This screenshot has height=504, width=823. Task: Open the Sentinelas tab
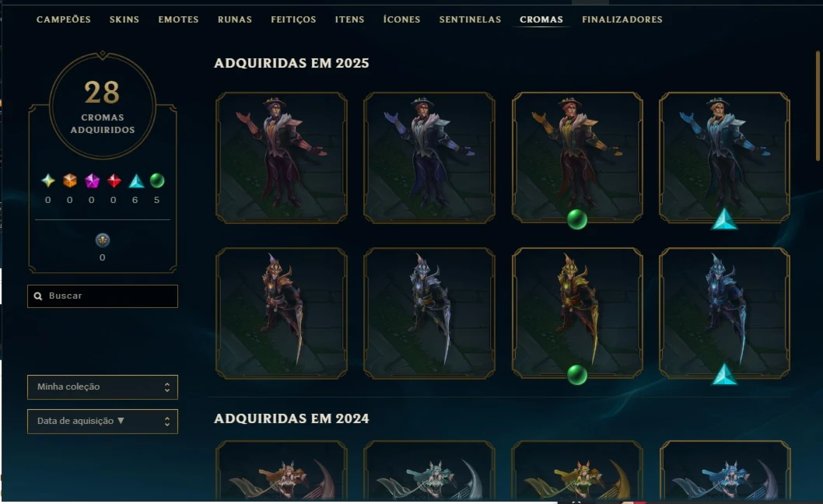[x=471, y=19]
